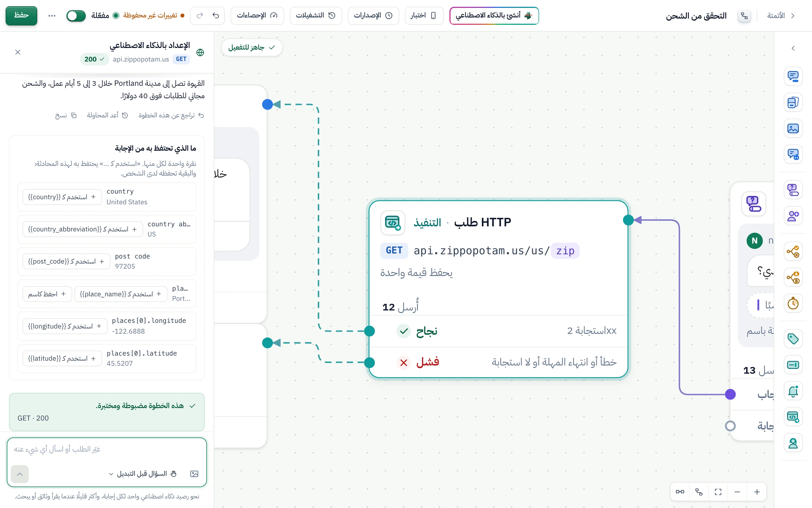The width and height of the screenshot is (812, 508).
Task: Click the flow icon beside التحقق من الشحن
Action: click(744, 16)
